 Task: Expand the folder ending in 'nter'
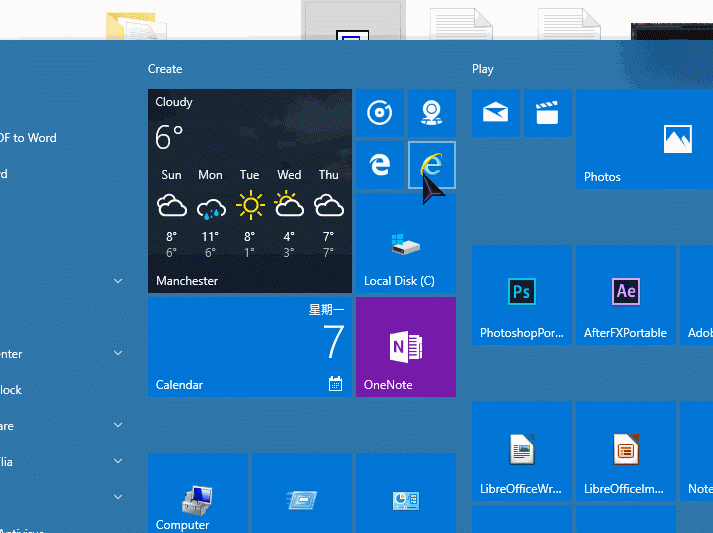pyautogui.click(x=118, y=353)
